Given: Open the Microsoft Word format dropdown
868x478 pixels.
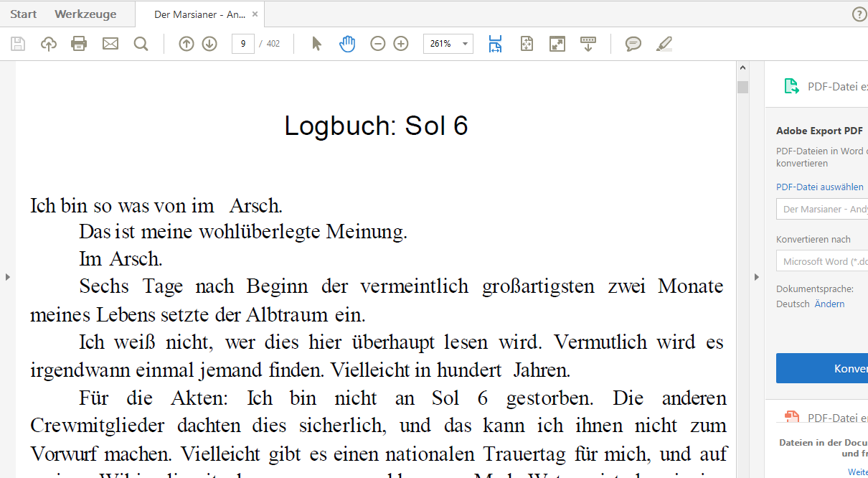Looking at the screenshot, I should click(x=822, y=261).
